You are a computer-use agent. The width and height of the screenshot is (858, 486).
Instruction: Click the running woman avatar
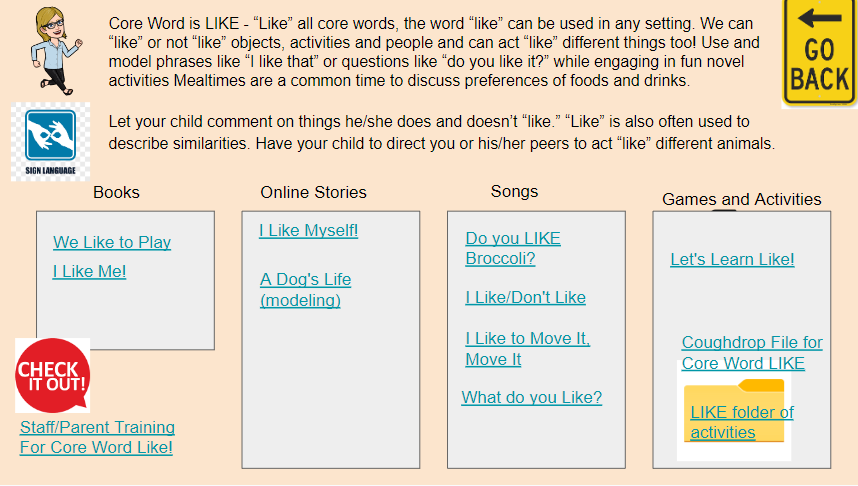[x=56, y=50]
